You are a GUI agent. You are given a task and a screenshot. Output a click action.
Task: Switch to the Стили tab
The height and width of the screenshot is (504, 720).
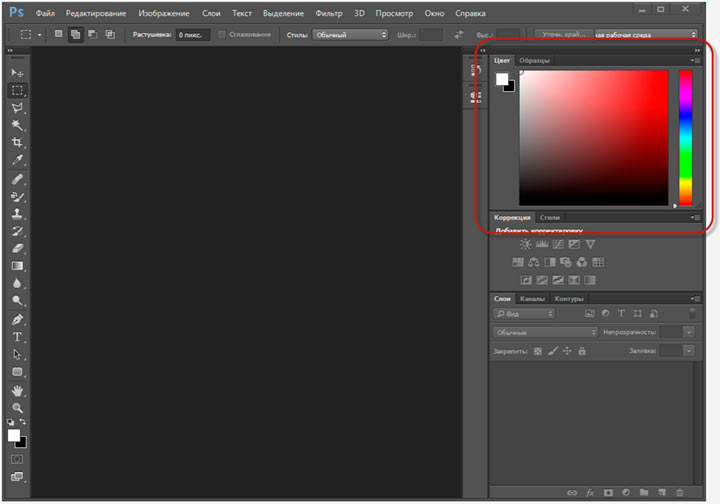click(x=550, y=218)
